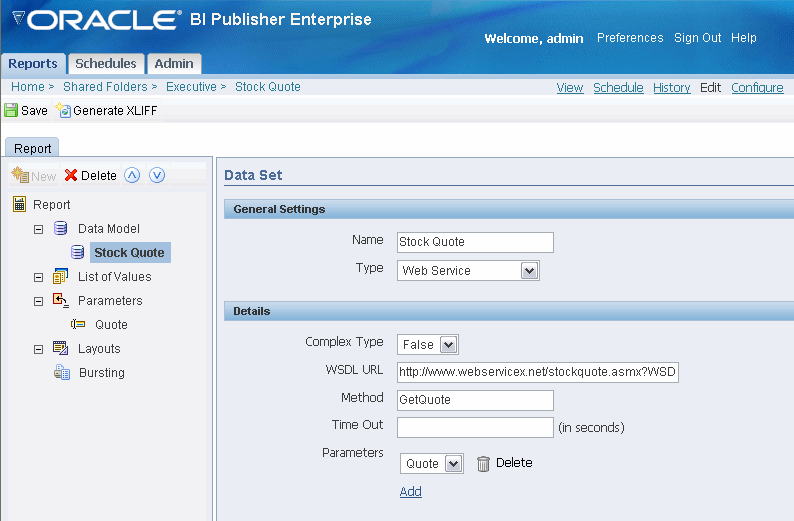Focus the Name input field

[475, 242]
